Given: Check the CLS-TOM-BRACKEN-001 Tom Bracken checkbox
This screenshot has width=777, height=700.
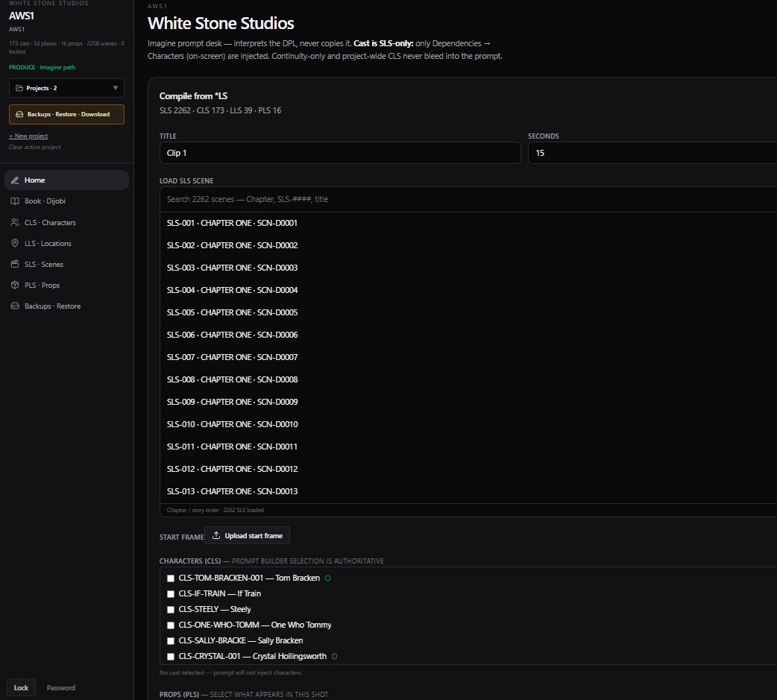Looking at the screenshot, I should 171,578.
